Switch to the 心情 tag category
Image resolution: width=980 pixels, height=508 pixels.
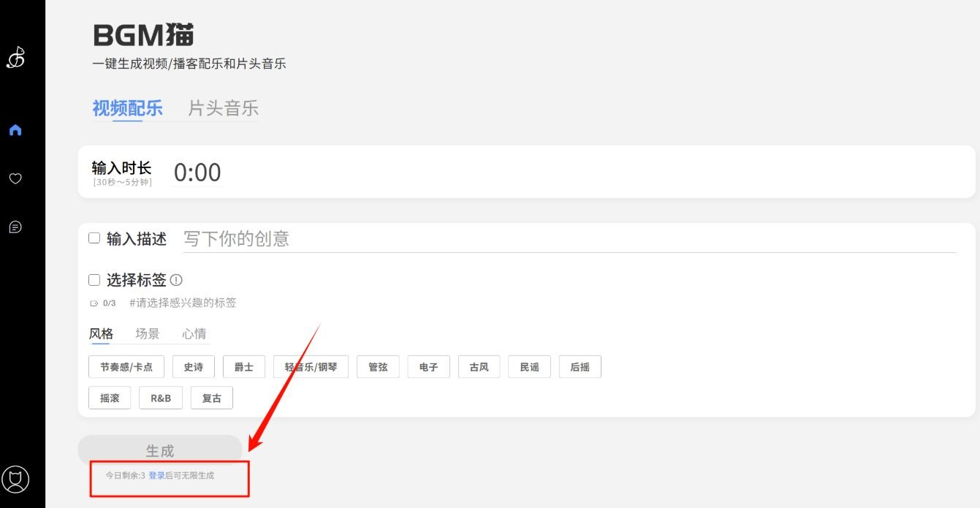click(x=194, y=333)
